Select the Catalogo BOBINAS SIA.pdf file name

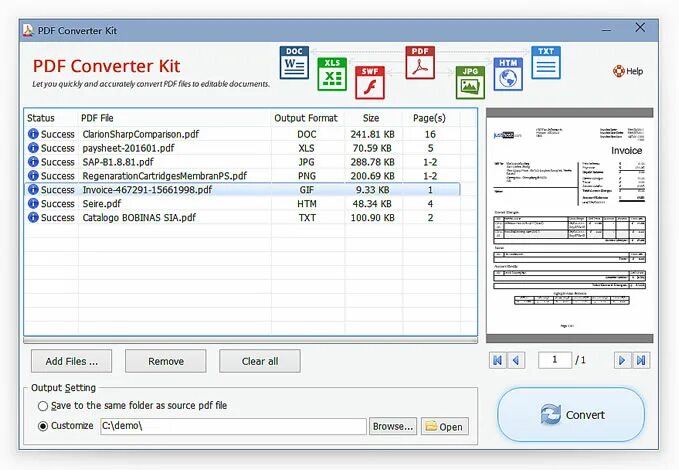click(139, 217)
